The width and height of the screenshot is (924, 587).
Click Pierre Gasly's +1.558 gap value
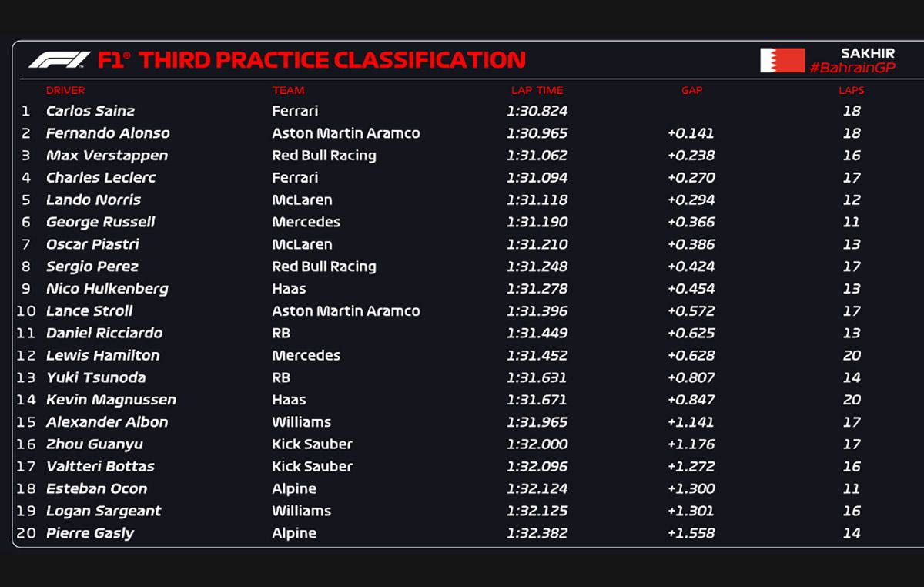pyautogui.click(x=691, y=533)
